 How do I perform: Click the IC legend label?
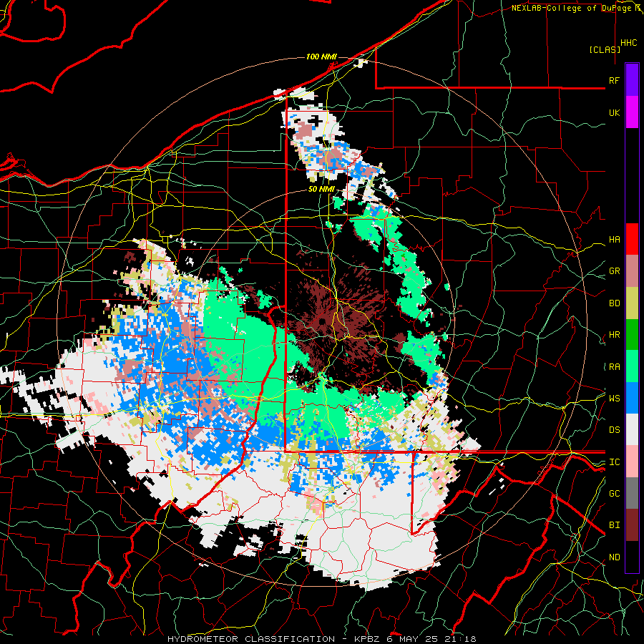pos(614,462)
